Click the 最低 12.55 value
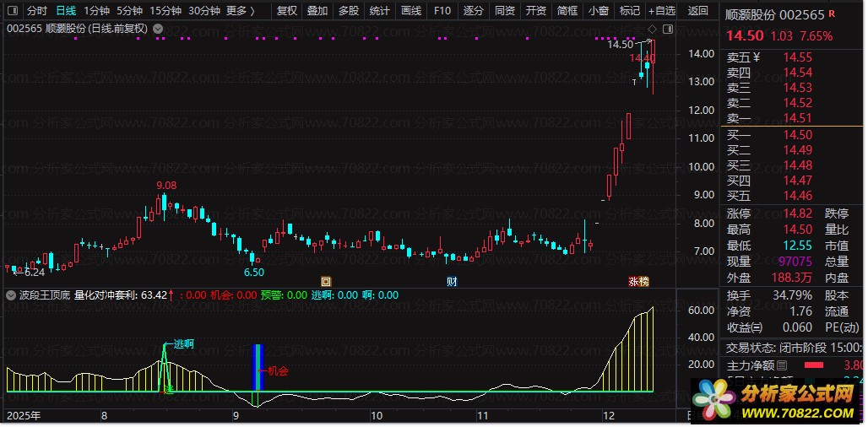868x427 pixels. pyautogui.click(x=798, y=246)
